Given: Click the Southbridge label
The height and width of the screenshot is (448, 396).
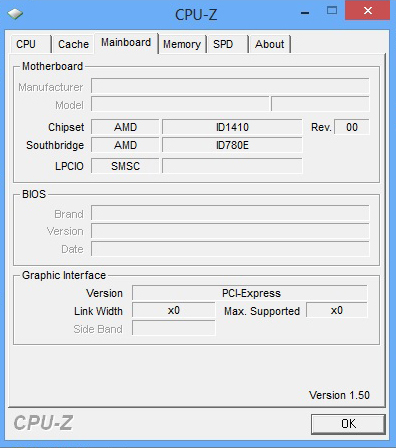Looking at the screenshot, I should [x=55, y=145].
